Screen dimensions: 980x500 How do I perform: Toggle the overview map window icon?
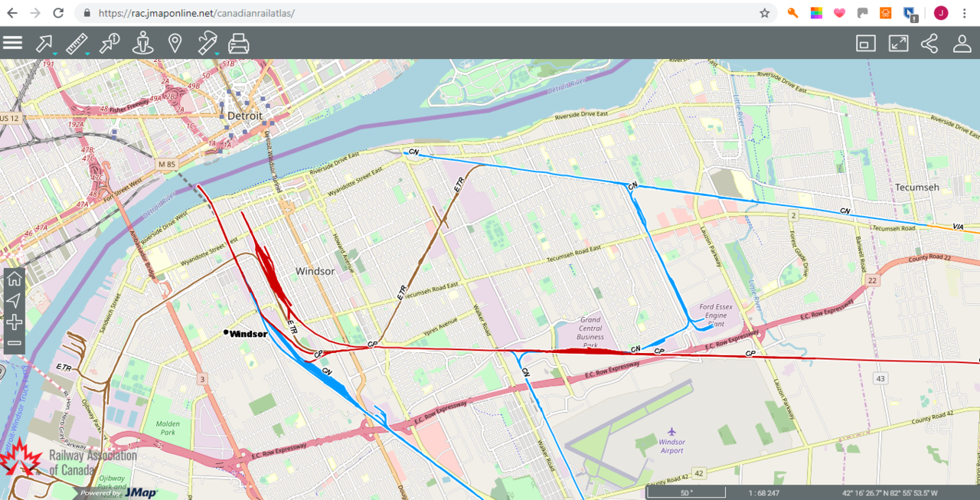(x=866, y=44)
